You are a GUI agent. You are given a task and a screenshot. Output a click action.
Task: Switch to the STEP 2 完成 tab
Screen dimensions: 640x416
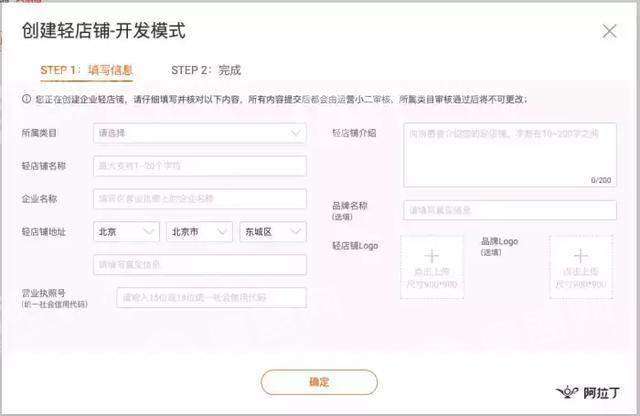coord(205,71)
